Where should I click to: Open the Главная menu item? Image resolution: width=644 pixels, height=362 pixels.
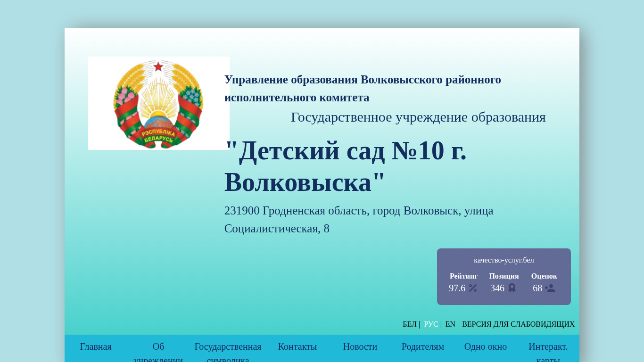96,346
